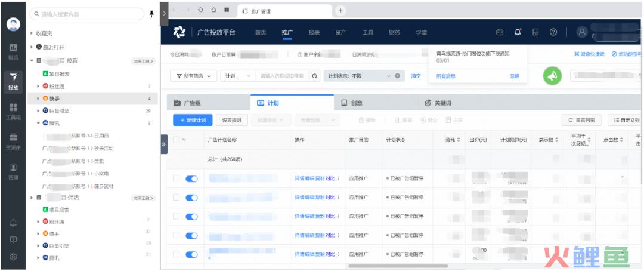Open the 工具箱 toolbox in the sidebar
Viewport: 644px width, 271px height.
[13, 112]
